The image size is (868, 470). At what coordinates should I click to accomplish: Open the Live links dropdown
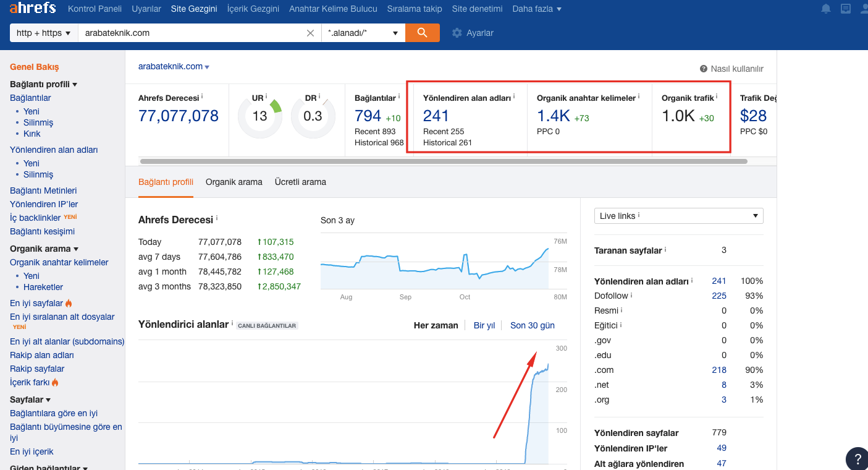(x=678, y=216)
